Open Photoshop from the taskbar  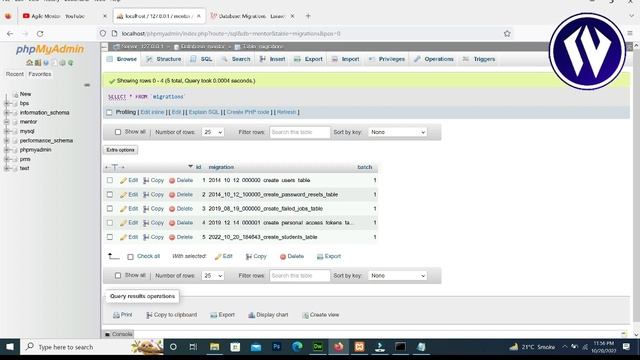(x=276, y=347)
